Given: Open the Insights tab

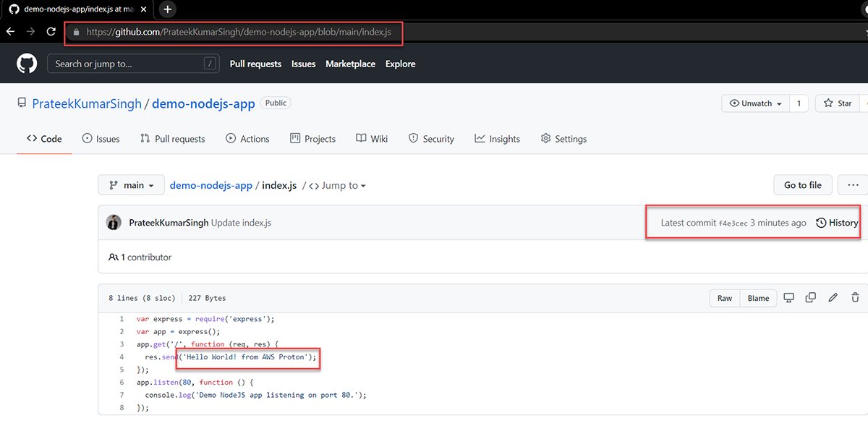Looking at the screenshot, I should point(497,138).
